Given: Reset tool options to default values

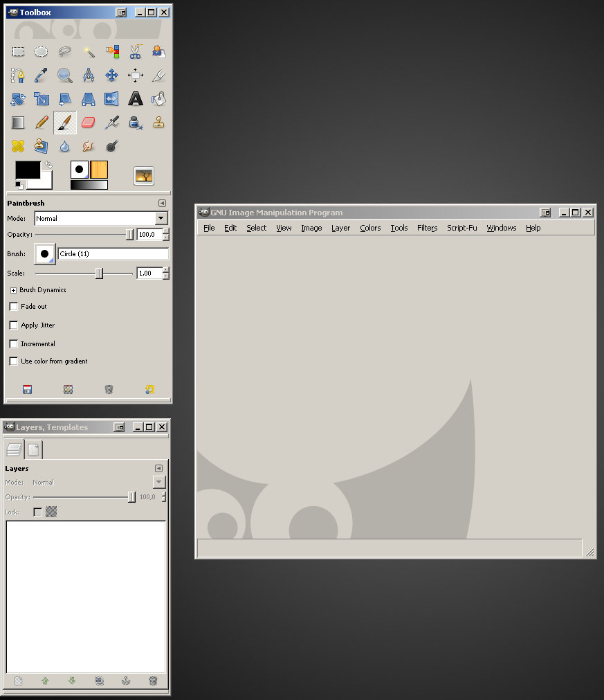Looking at the screenshot, I should [150, 390].
